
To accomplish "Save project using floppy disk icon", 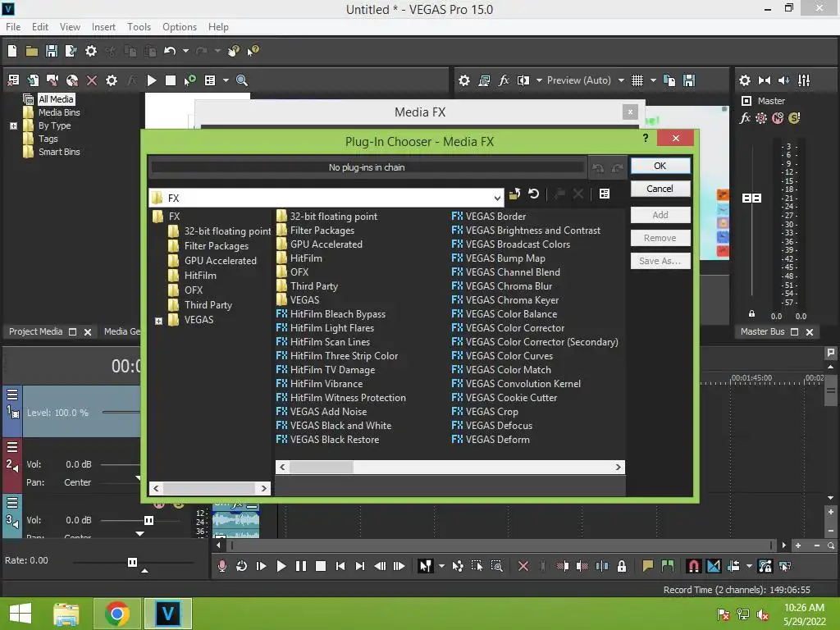I will click(52, 51).
